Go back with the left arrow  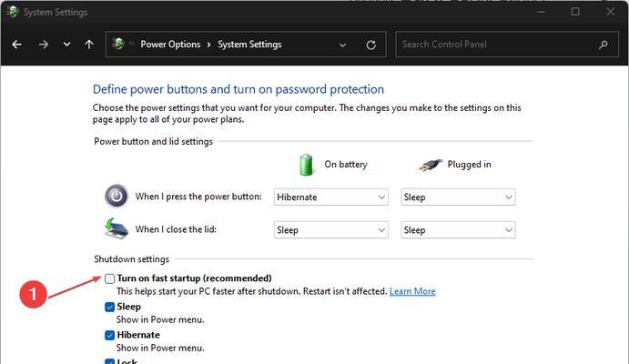pyautogui.click(x=17, y=45)
